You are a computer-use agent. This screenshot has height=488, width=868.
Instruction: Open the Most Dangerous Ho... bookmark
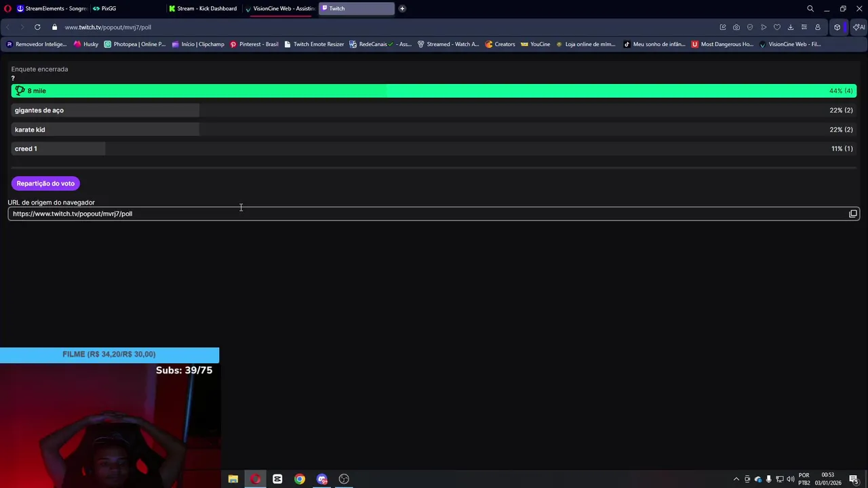pyautogui.click(x=722, y=44)
